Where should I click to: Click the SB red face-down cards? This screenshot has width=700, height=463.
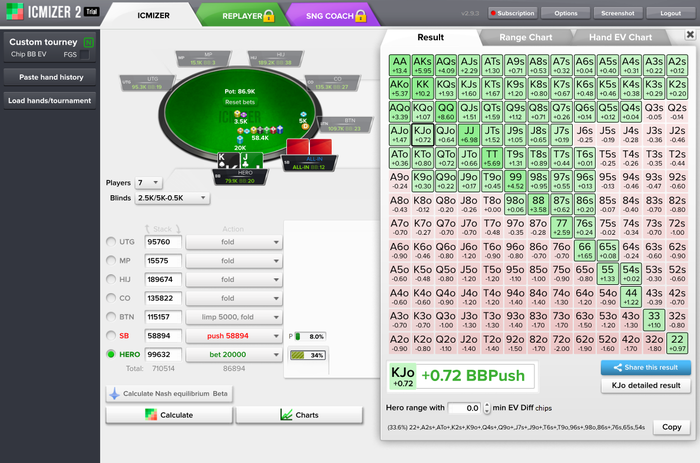309,147
